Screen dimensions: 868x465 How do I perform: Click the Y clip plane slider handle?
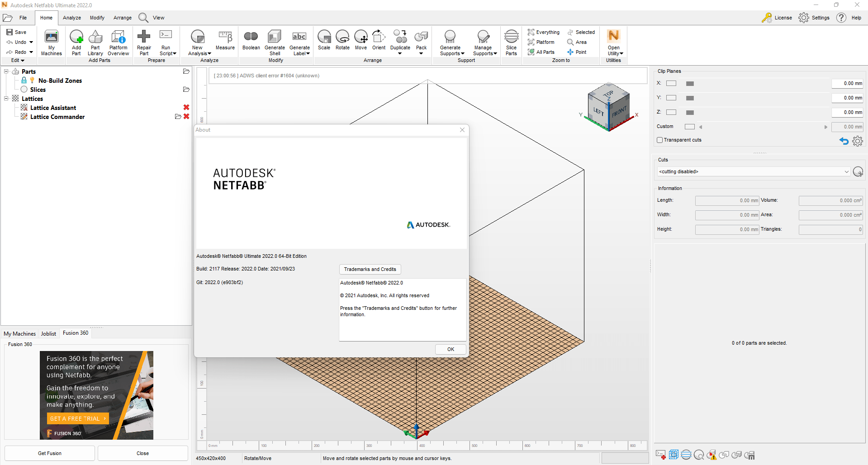click(x=690, y=98)
